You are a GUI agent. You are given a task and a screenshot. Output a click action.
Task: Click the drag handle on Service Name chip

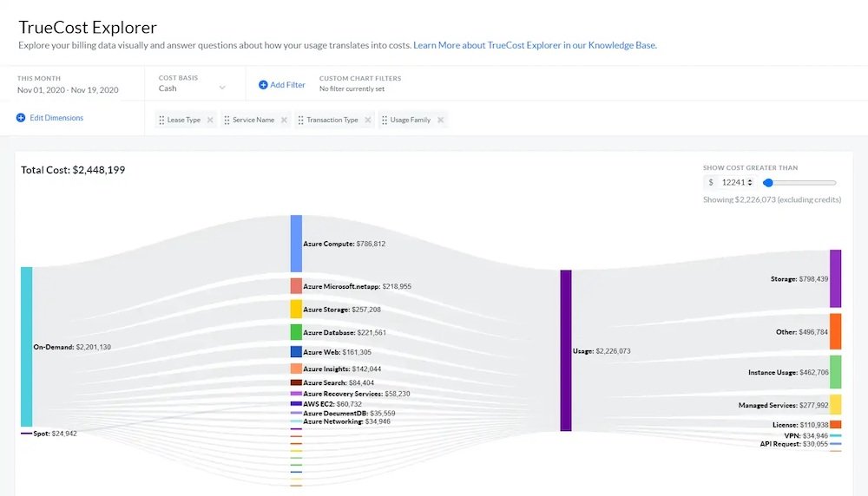[x=227, y=120]
